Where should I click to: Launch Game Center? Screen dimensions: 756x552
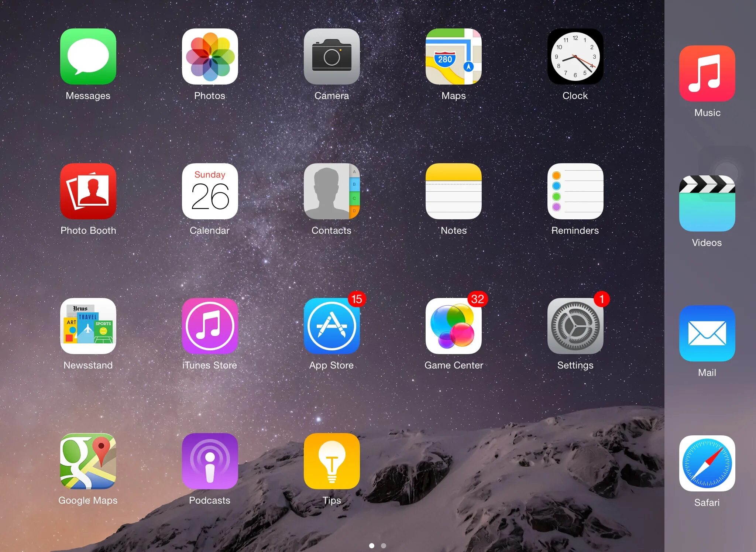453,326
